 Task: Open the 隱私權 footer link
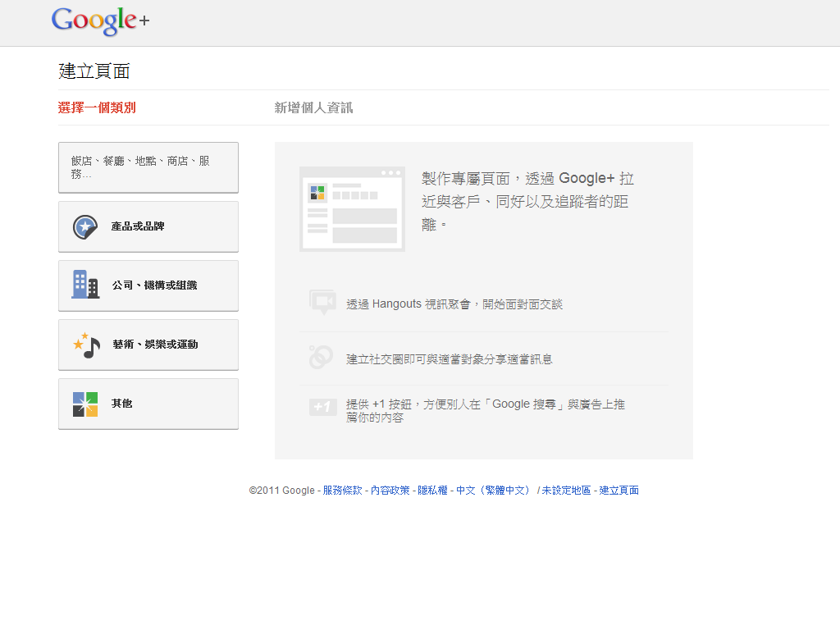click(x=432, y=491)
